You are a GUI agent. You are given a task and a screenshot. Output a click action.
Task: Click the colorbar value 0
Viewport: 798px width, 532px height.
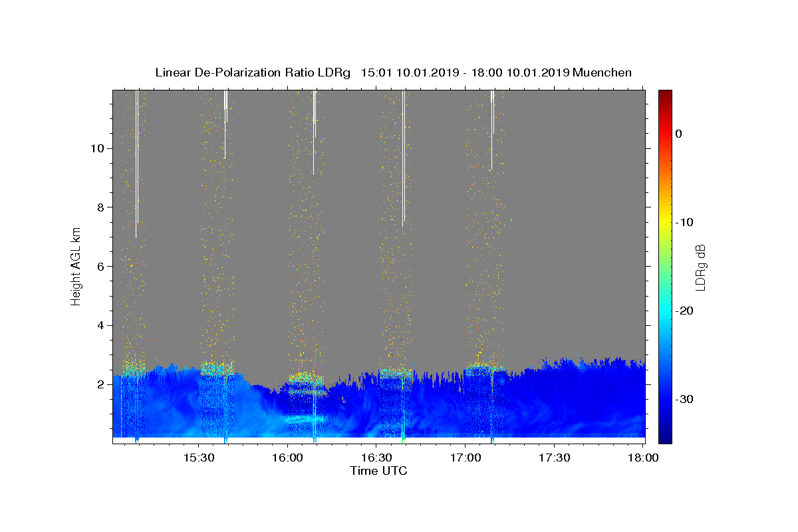click(x=678, y=134)
